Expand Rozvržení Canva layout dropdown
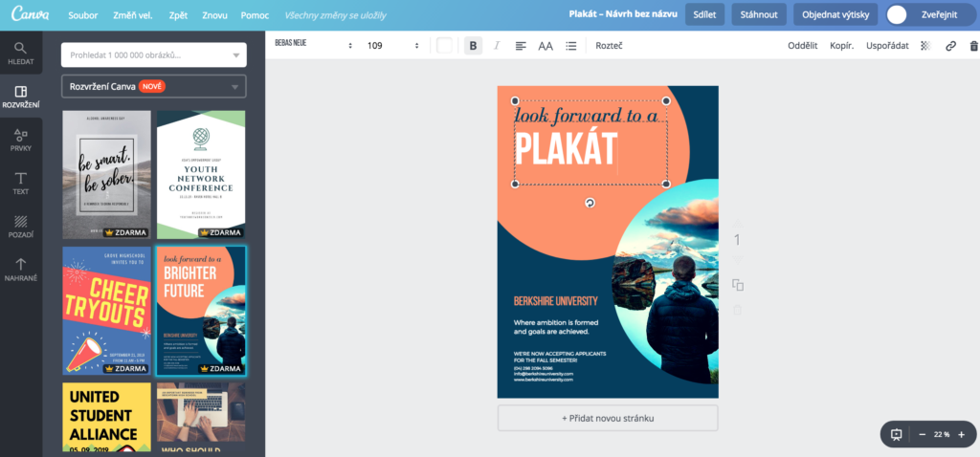The height and width of the screenshot is (457, 980). tap(154, 87)
